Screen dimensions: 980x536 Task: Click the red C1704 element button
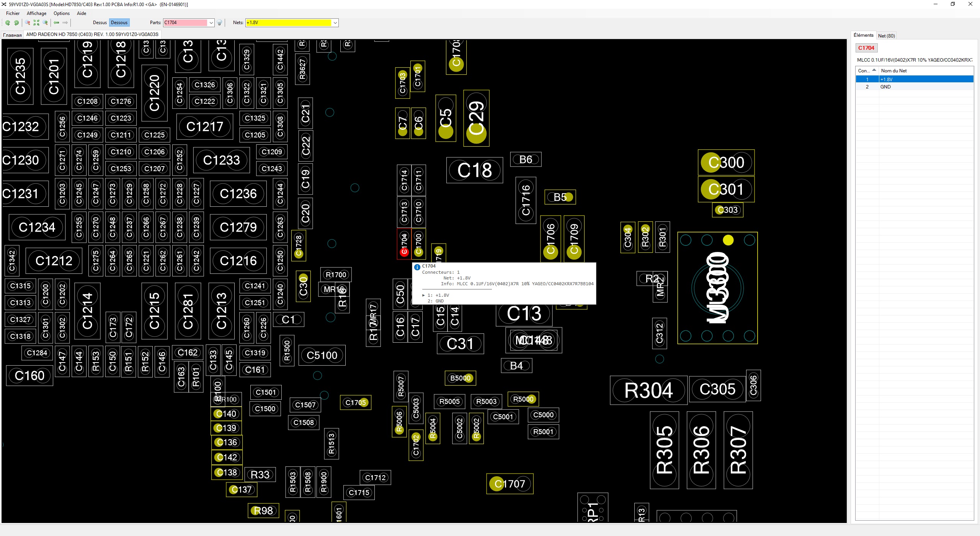click(866, 48)
